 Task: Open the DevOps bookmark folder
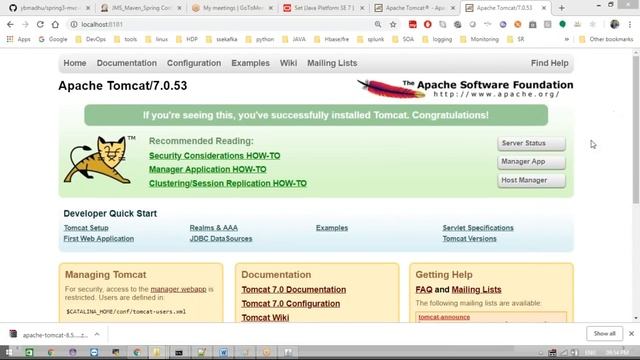[x=91, y=39]
